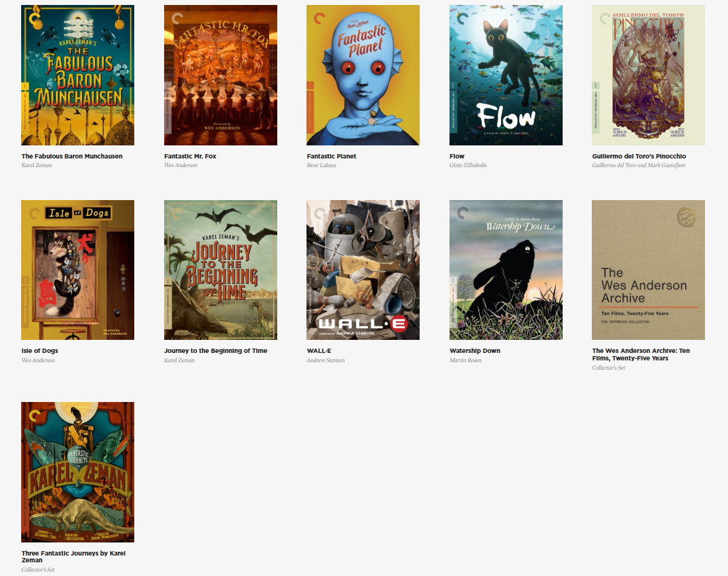Click the Flow title link
This screenshot has height=576, width=728.
coord(457,157)
